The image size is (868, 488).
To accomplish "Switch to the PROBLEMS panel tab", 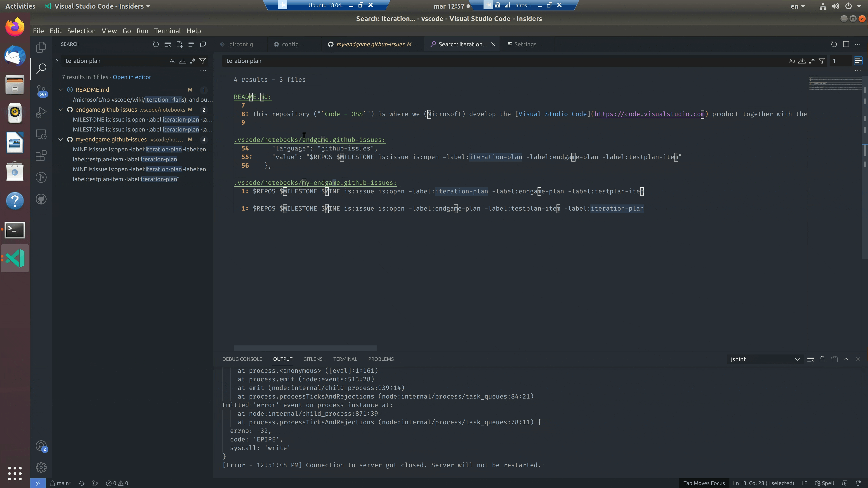I will (x=381, y=359).
